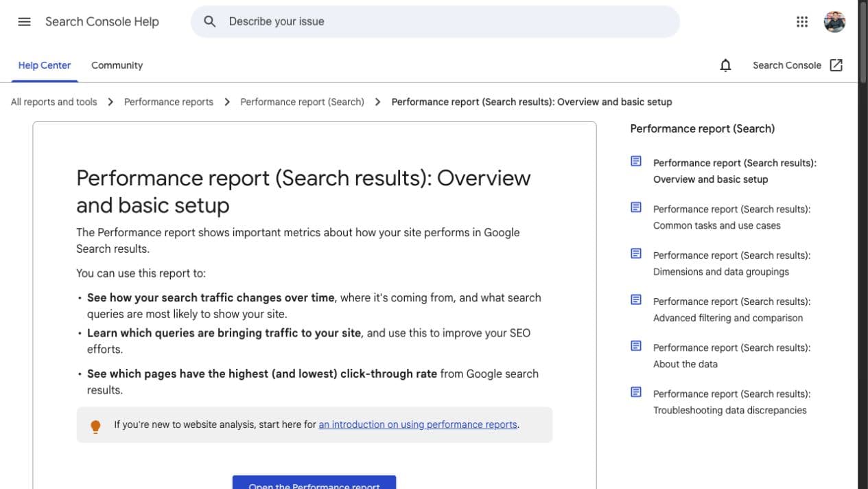868x489 pixels.
Task: Open sidebar article Overview and basic setup
Action: tap(735, 171)
